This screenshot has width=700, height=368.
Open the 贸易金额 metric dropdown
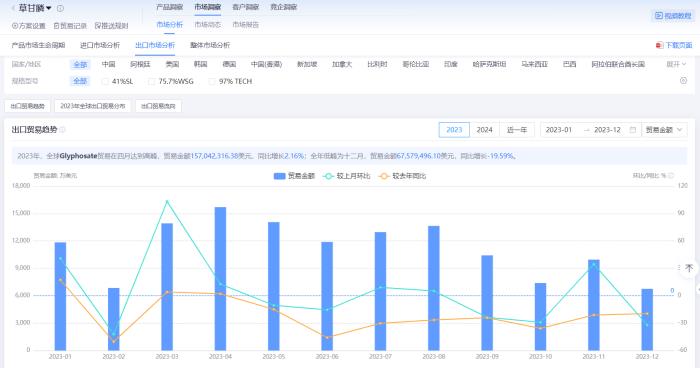pyautogui.click(x=664, y=130)
